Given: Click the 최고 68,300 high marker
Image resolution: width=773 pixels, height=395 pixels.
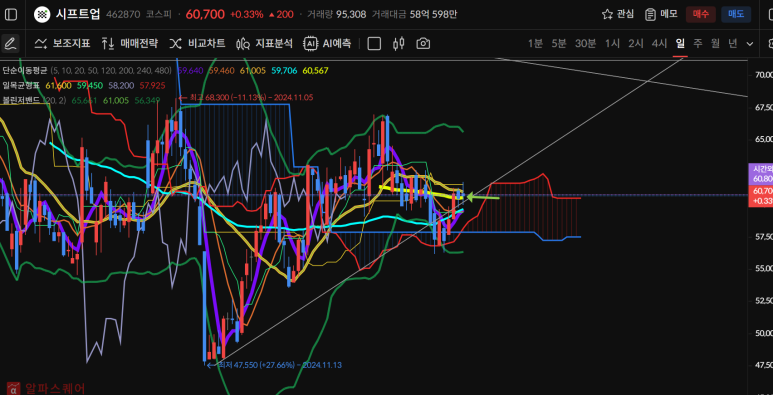Looking at the screenshot, I should (x=246, y=98).
